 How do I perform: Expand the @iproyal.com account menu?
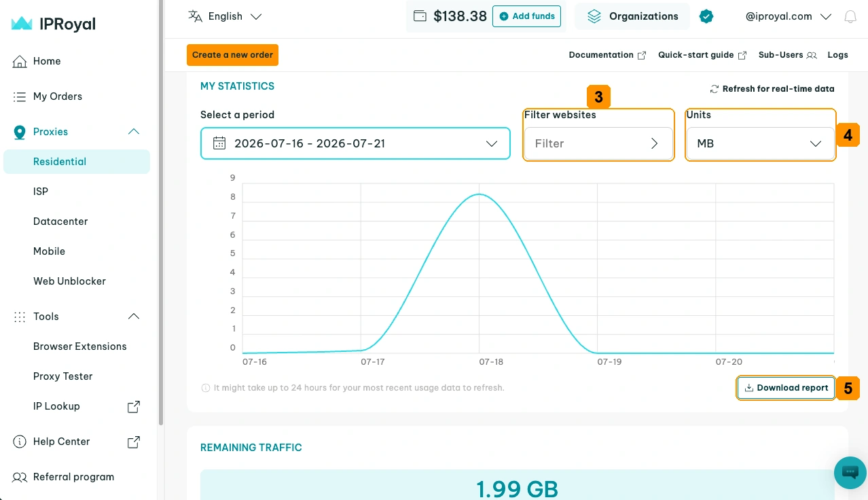(788, 16)
